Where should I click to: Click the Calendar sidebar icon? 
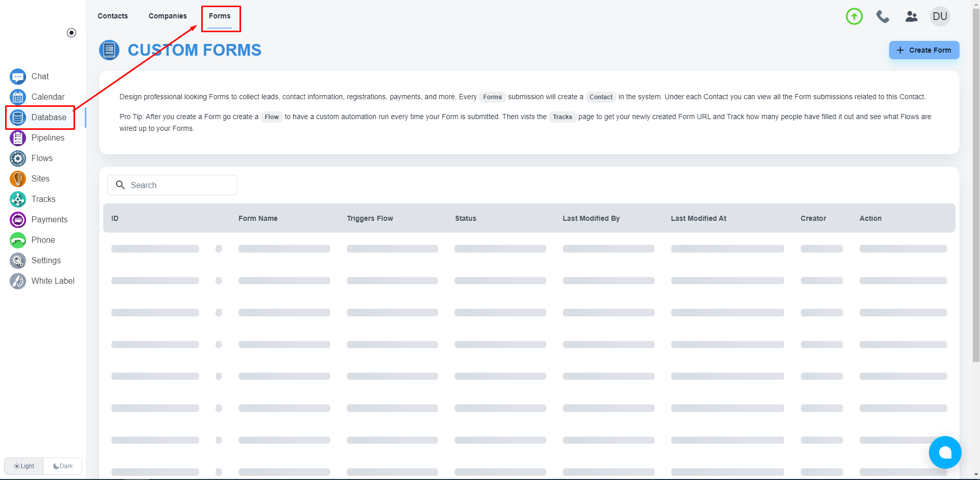pos(18,97)
